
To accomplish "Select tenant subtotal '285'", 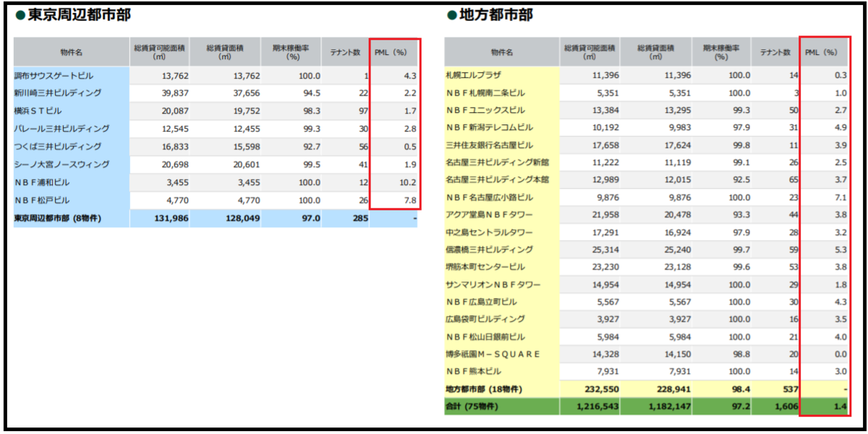I will coord(360,218).
